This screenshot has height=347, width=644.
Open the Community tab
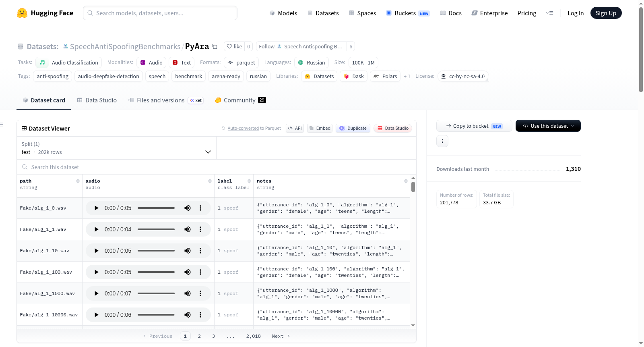point(240,100)
